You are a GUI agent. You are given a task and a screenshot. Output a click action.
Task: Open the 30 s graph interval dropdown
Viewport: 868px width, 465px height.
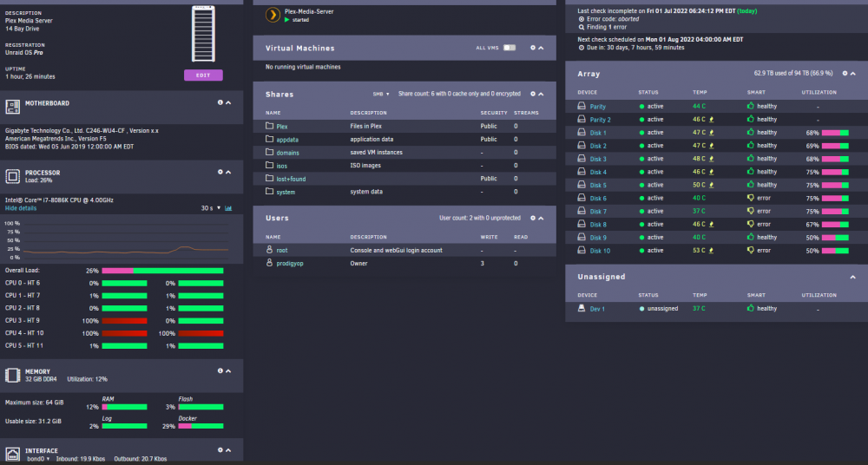point(211,208)
